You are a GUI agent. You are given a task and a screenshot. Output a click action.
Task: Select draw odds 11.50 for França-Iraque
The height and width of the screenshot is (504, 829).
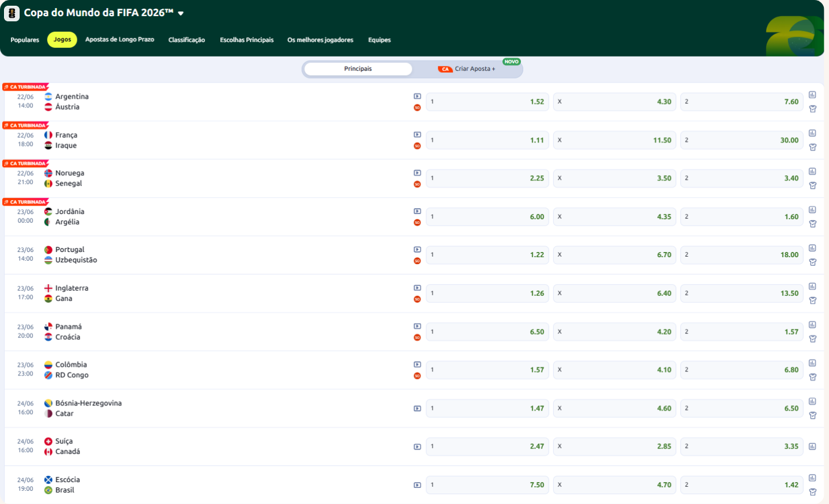(615, 140)
